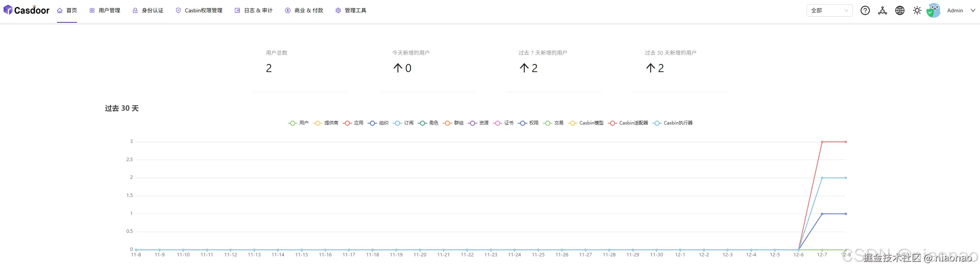This screenshot has width=980, height=271.
Task: Click the Admin username text
Action: pyautogui.click(x=955, y=10)
